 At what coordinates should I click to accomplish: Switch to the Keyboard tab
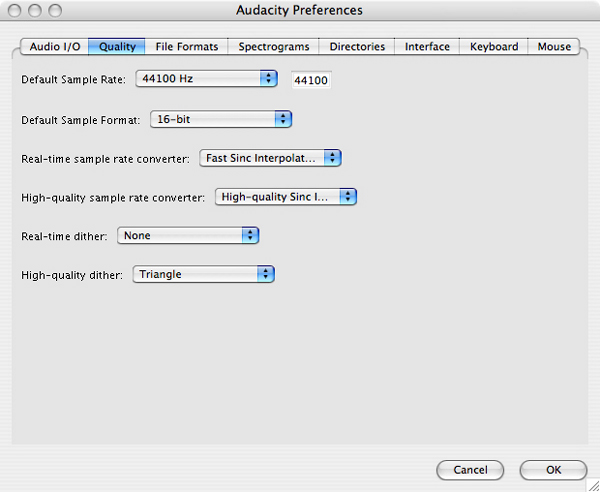pyautogui.click(x=494, y=47)
